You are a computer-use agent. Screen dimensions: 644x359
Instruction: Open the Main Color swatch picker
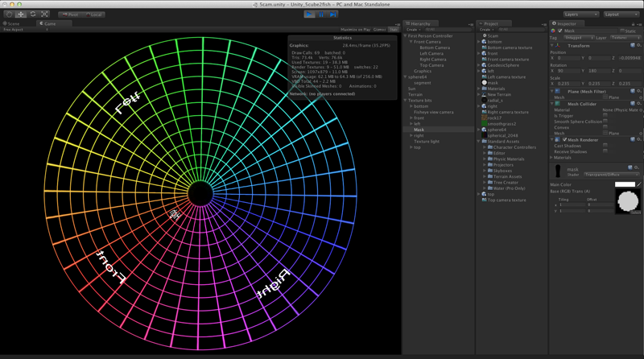(x=625, y=184)
